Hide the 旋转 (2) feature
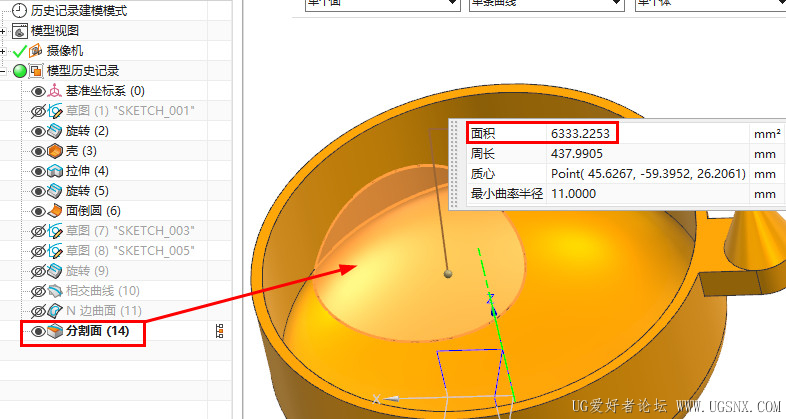 point(38,131)
